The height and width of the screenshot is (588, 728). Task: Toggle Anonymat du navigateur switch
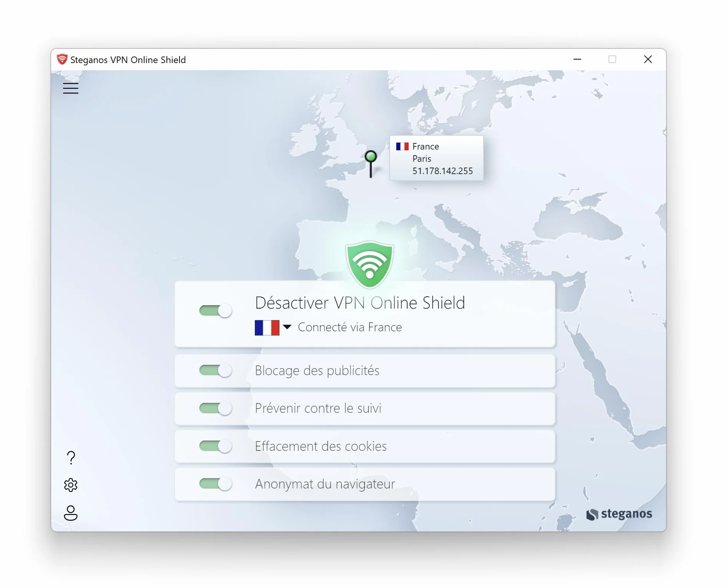[x=216, y=483]
